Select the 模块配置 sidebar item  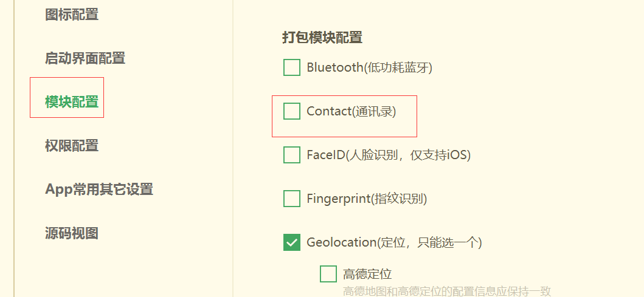[x=72, y=101]
